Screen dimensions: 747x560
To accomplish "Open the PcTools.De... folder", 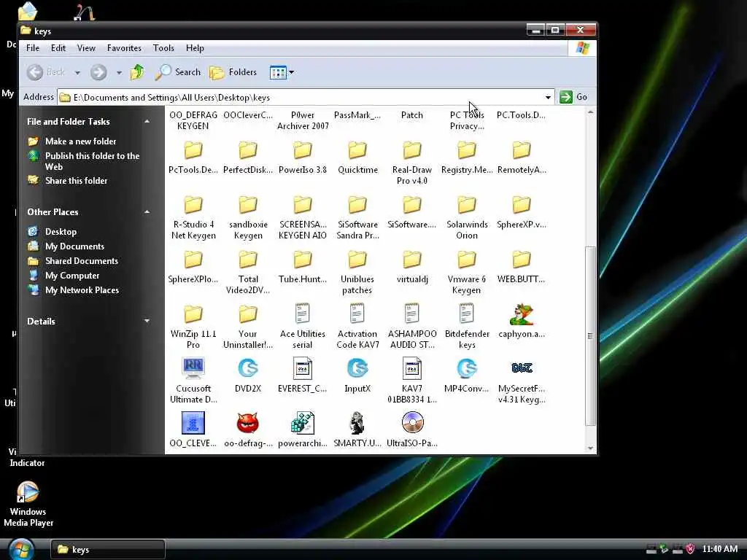I will point(193,158).
